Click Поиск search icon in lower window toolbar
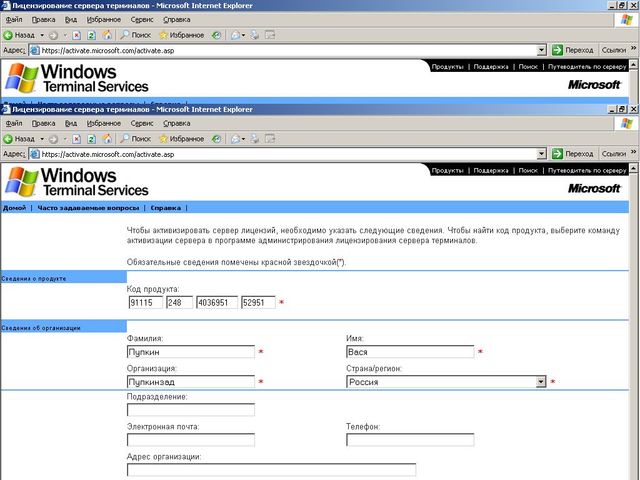 tap(125, 138)
